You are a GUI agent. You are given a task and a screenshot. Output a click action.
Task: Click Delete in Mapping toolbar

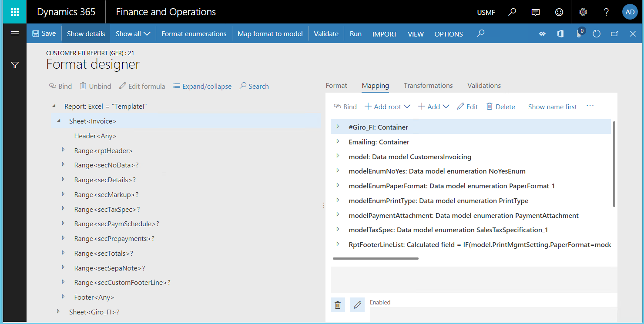pyautogui.click(x=500, y=107)
